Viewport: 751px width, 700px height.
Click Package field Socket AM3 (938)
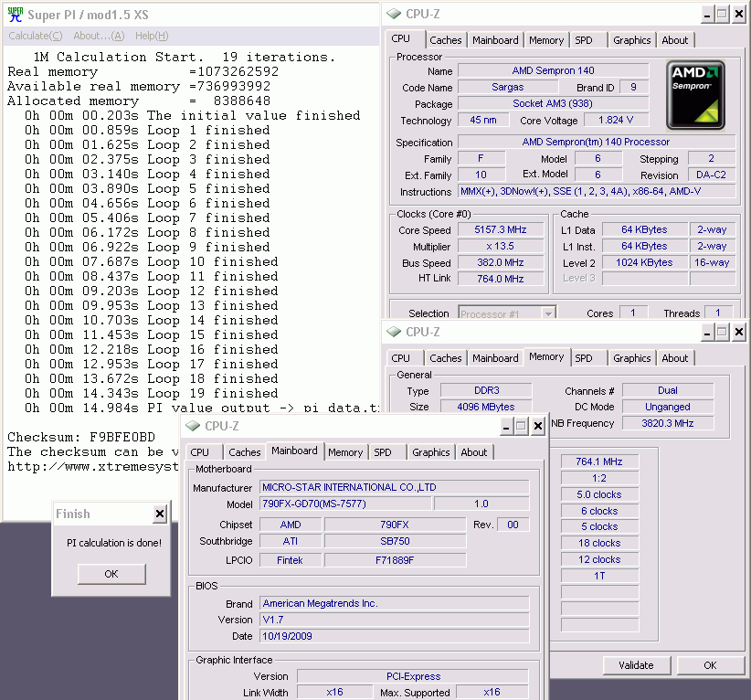[x=553, y=103]
